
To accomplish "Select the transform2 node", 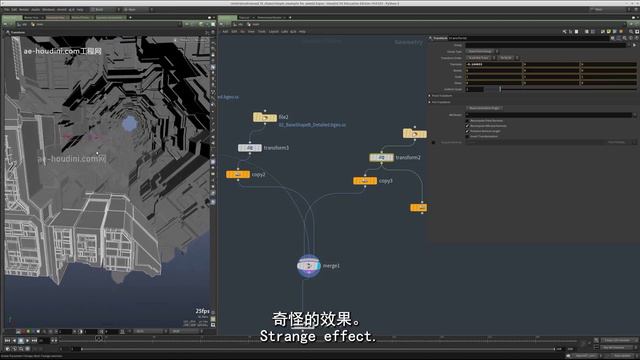I will click(x=381, y=157).
